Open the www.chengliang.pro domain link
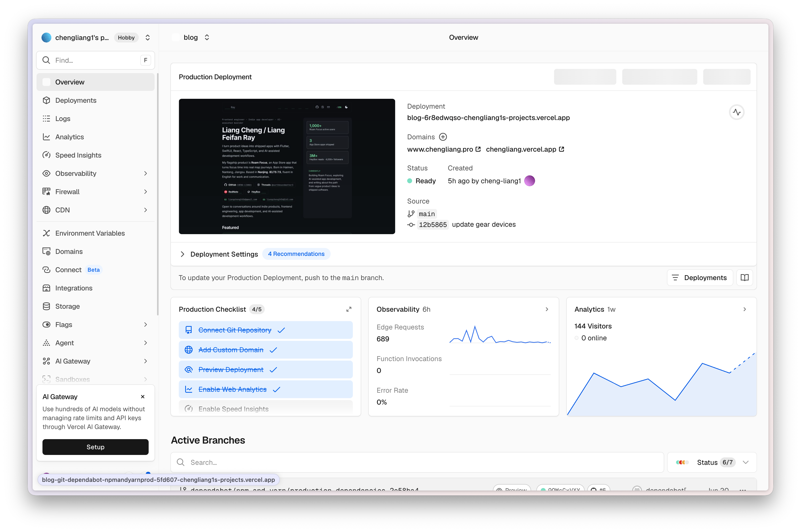This screenshot has width=801, height=532. click(x=440, y=149)
